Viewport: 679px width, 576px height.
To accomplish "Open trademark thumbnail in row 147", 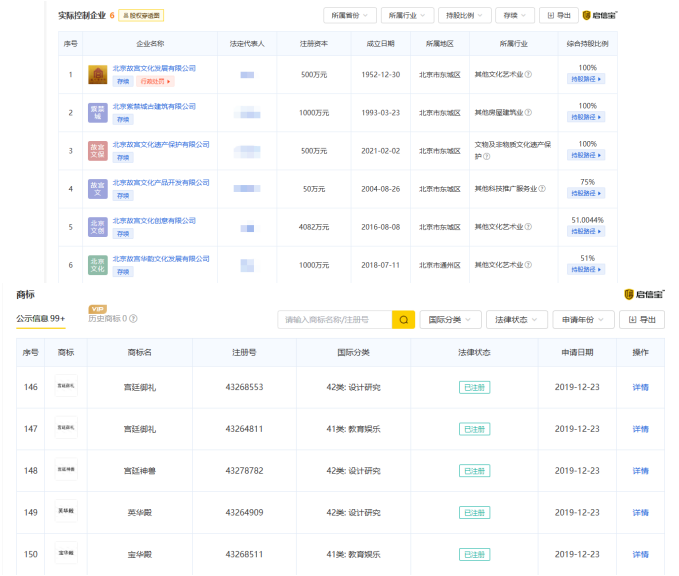I will pyautogui.click(x=66, y=427).
